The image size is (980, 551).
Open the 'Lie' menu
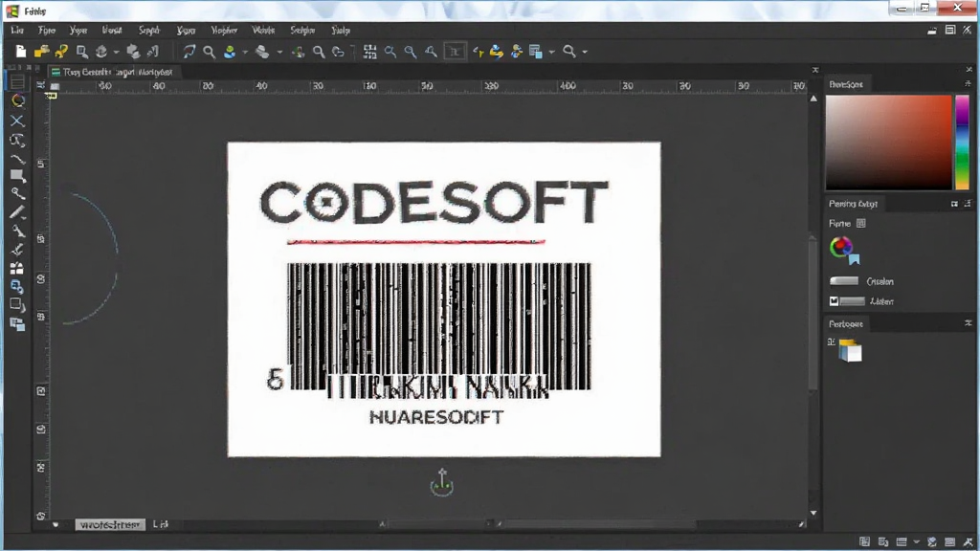click(17, 30)
